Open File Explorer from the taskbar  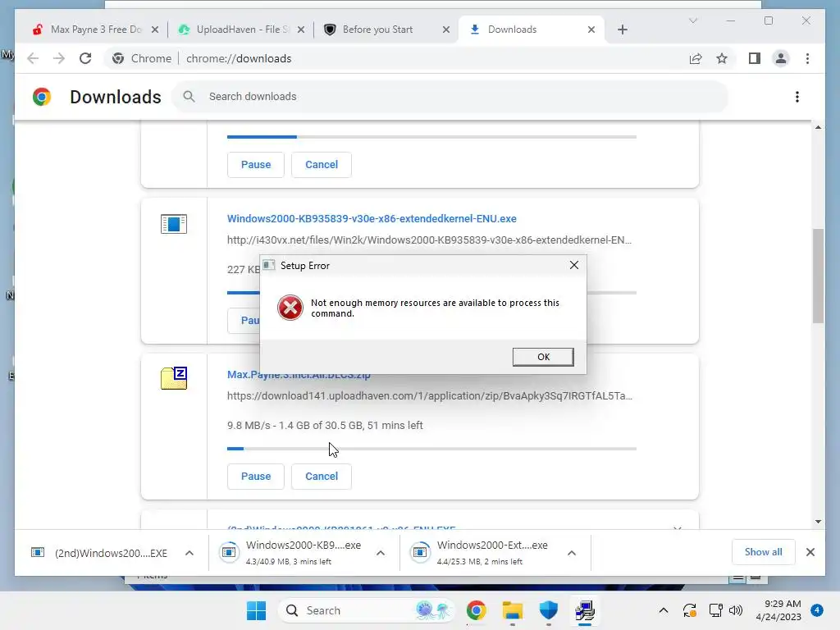click(x=512, y=610)
